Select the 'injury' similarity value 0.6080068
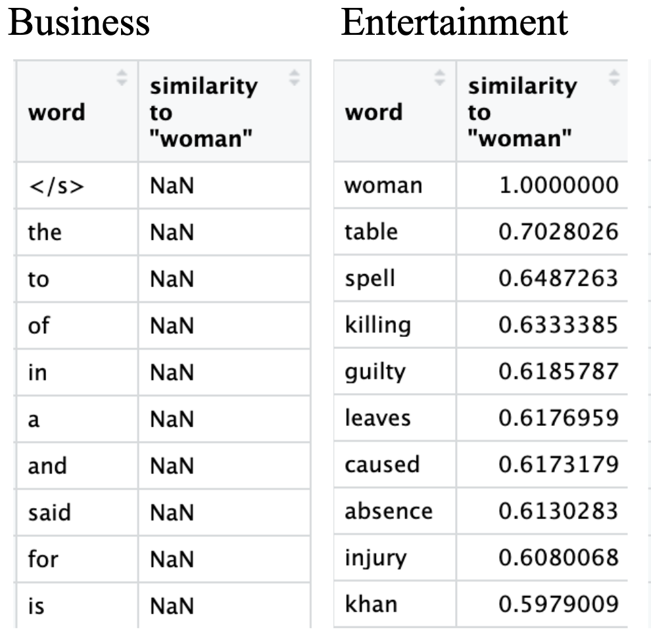This screenshot has width=651, height=644. [x=558, y=558]
